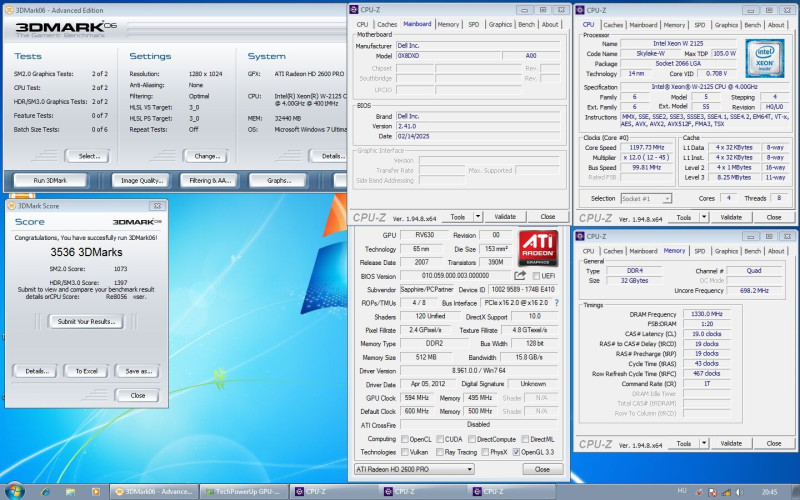Select the Caches tab in the Mainboard CPU-Z window
Image resolution: width=800 pixels, height=500 pixels.
click(387, 24)
